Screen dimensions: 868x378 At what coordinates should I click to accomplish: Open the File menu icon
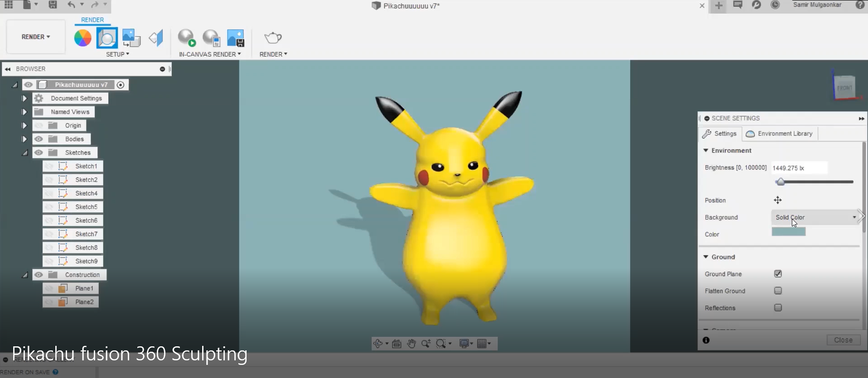pos(27,5)
